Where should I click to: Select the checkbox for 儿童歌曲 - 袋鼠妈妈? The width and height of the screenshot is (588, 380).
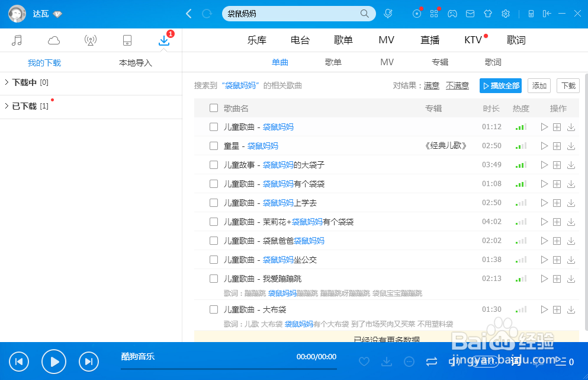click(213, 126)
